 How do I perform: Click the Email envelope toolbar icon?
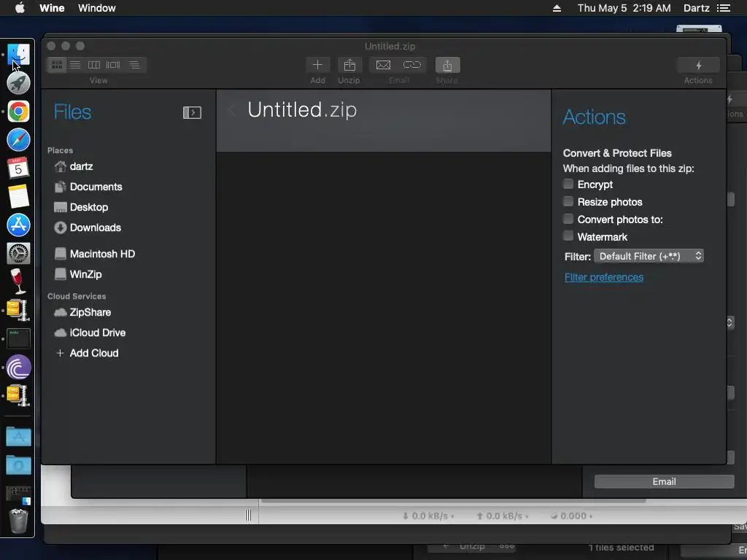pyautogui.click(x=383, y=65)
